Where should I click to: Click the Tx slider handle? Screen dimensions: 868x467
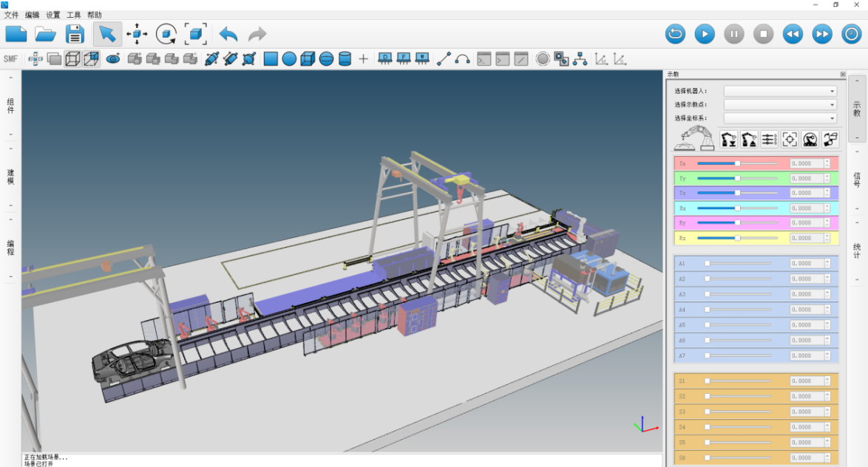coord(737,163)
